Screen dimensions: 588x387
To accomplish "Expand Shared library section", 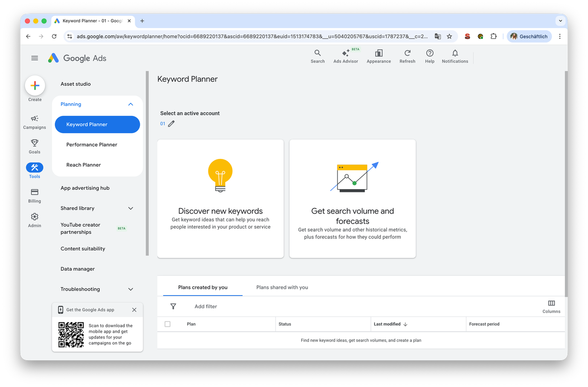I will pos(131,208).
